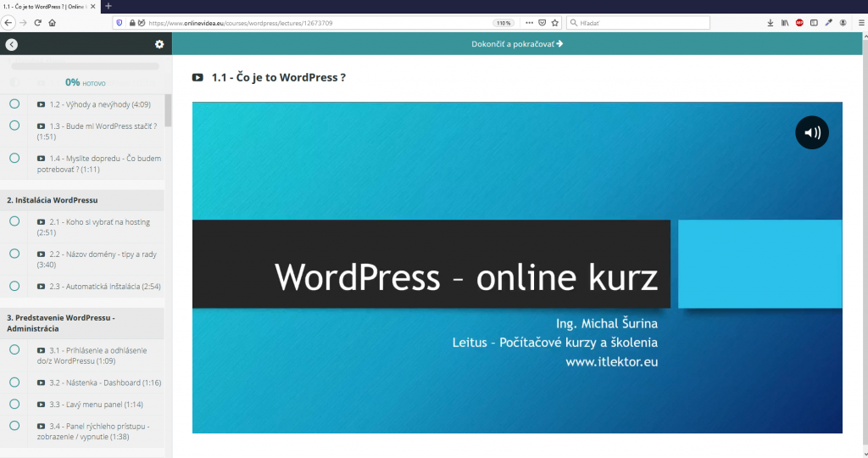Bookmark this page with the star icon
Screen dimensions: 868x458
pyautogui.click(x=554, y=23)
